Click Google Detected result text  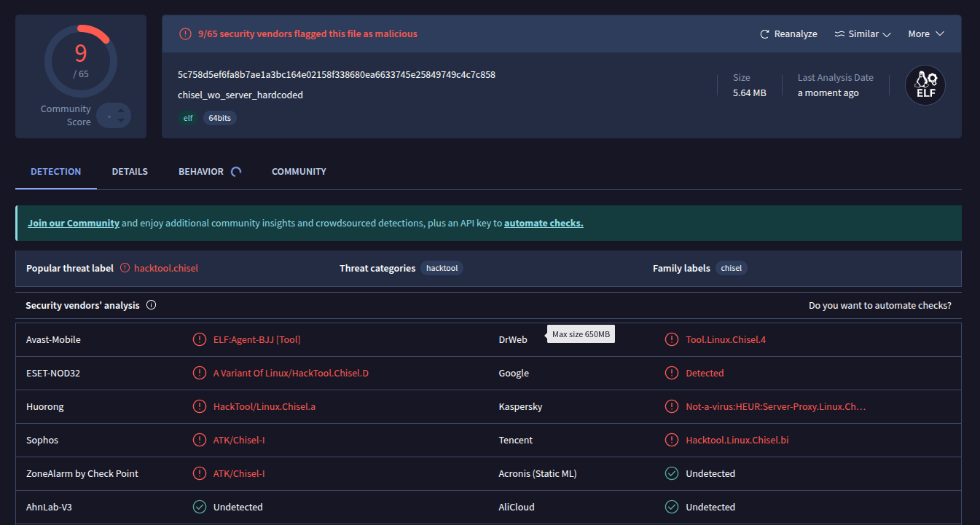click(705, 374)
